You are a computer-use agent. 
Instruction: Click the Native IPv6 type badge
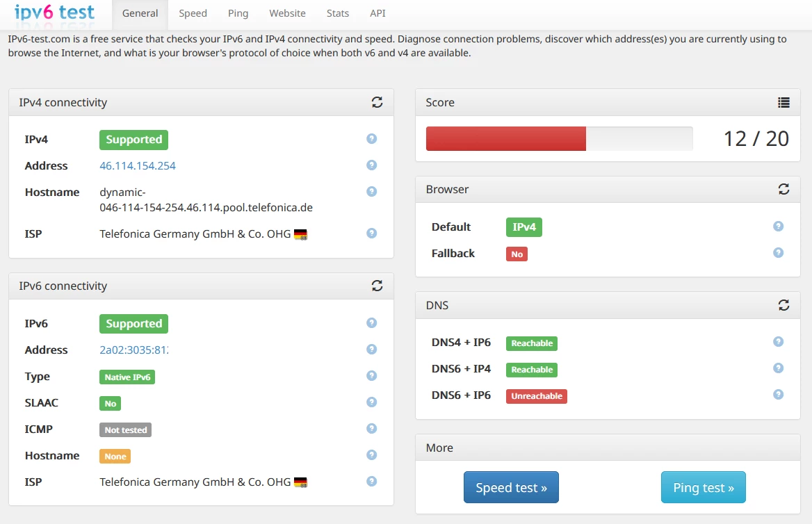[127, 377]
